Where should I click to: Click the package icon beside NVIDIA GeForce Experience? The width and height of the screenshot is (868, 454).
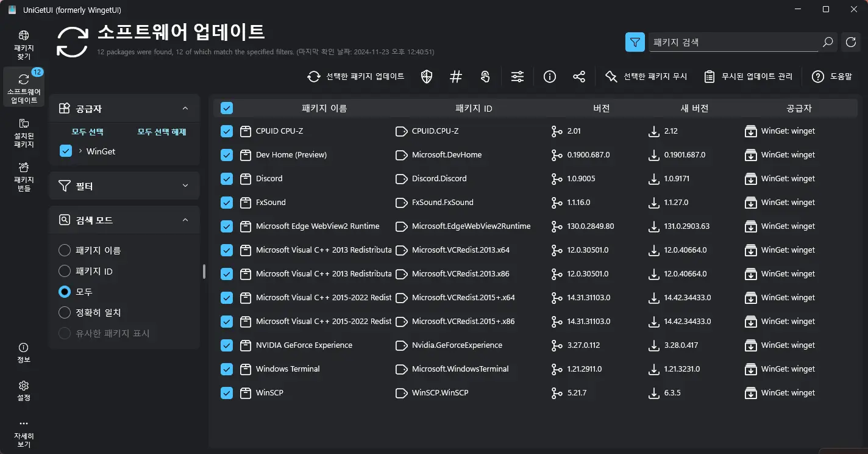click(x=246, y=345)
